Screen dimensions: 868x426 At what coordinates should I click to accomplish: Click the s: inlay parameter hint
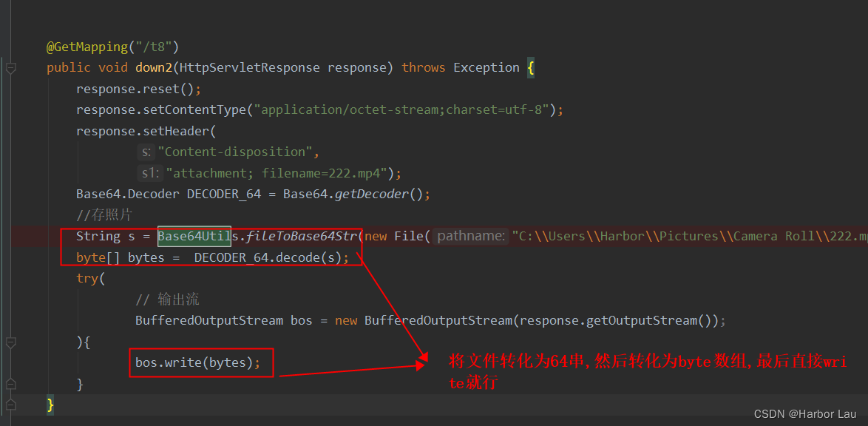(146, 151)
